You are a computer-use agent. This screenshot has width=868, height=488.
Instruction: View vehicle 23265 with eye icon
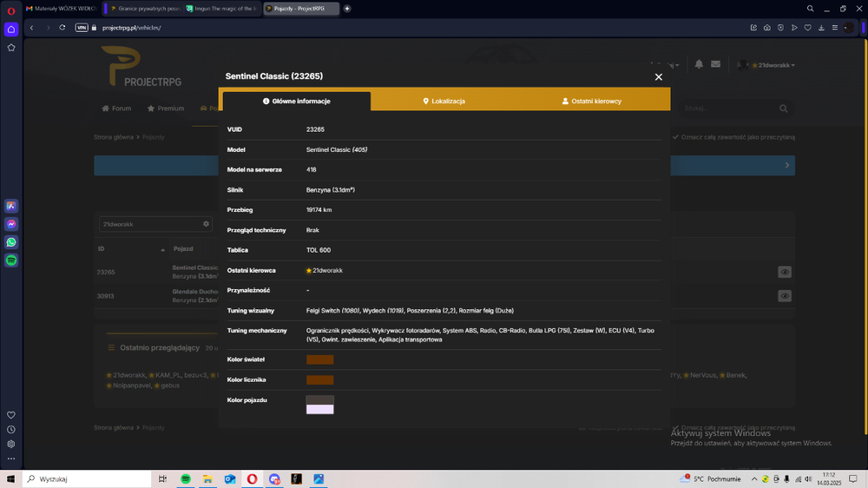coord(785,272)
